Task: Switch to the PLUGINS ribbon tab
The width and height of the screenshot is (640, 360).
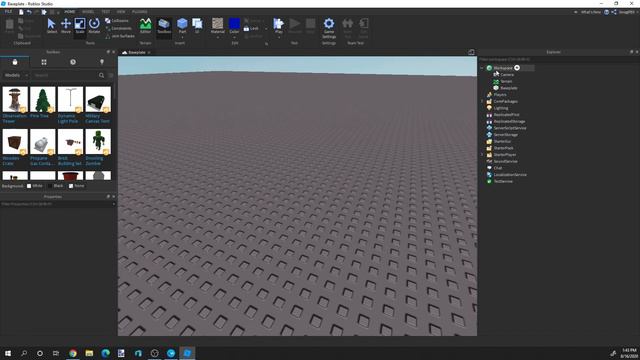Action: click(x=140, y=12)
